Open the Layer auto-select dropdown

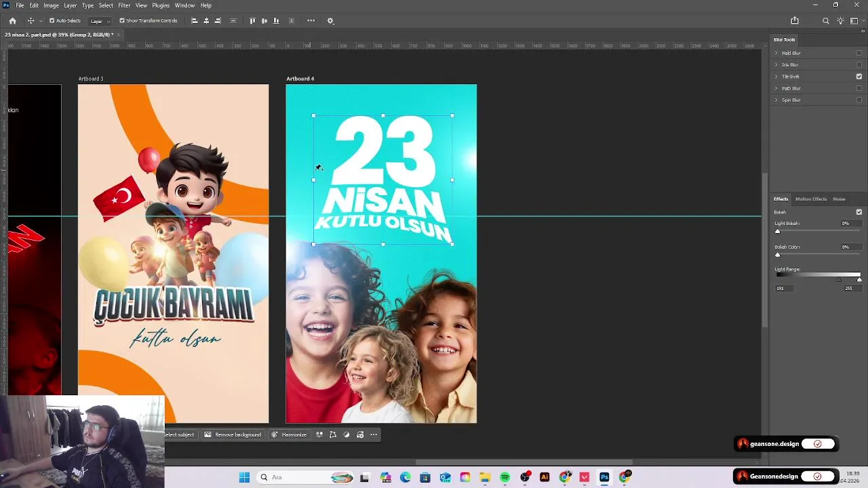pos(100,21)
